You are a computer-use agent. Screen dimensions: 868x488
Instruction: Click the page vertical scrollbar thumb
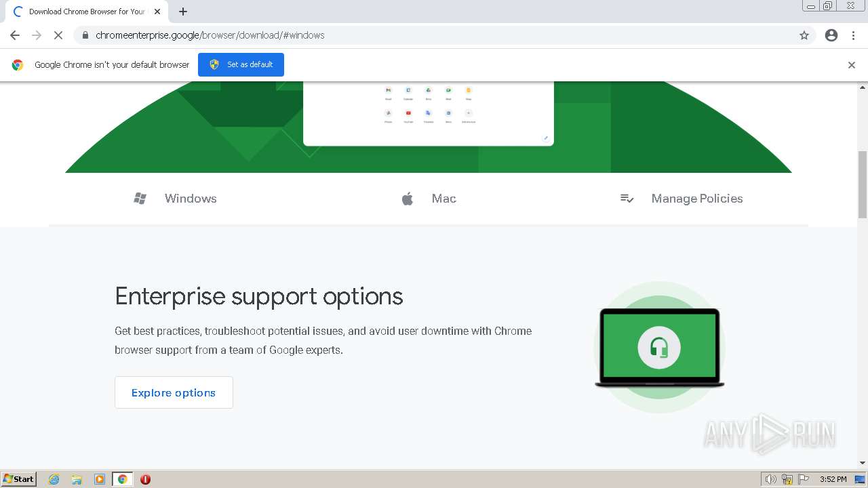[863, 184]
